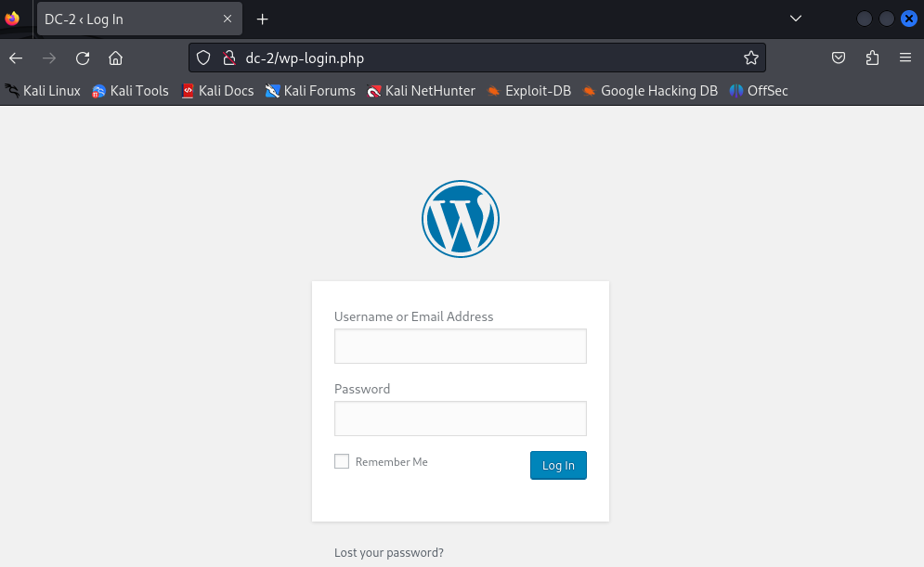Image resolution: width=924 pixels, height=567 pixels.
Task: Open Kali Docs bookmark
Action: point(217,91)
